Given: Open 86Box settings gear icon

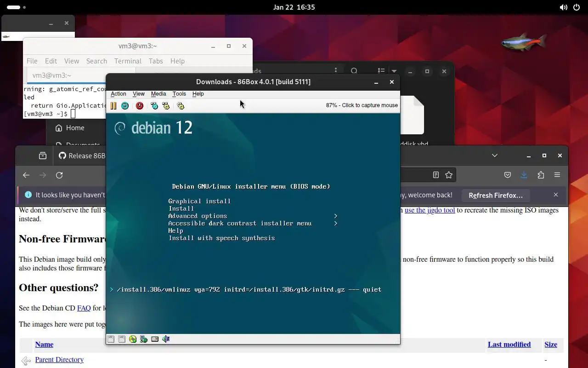Looking at the screenshot, I should pos(181,106).
